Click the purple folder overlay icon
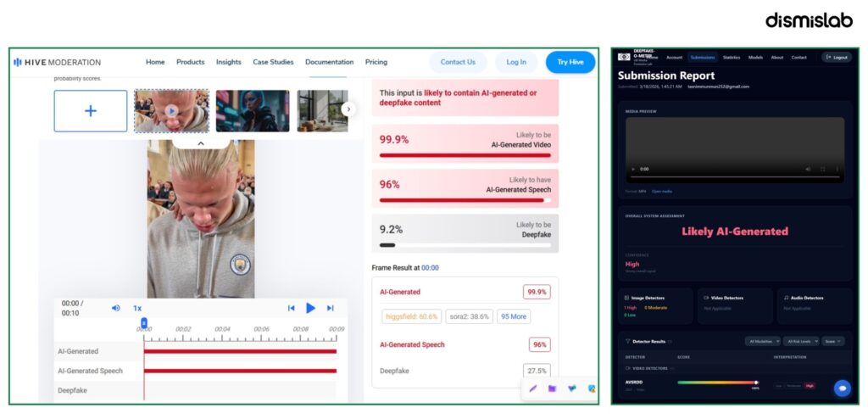Screen dimensions: 868x419 [x=552, y=388]
